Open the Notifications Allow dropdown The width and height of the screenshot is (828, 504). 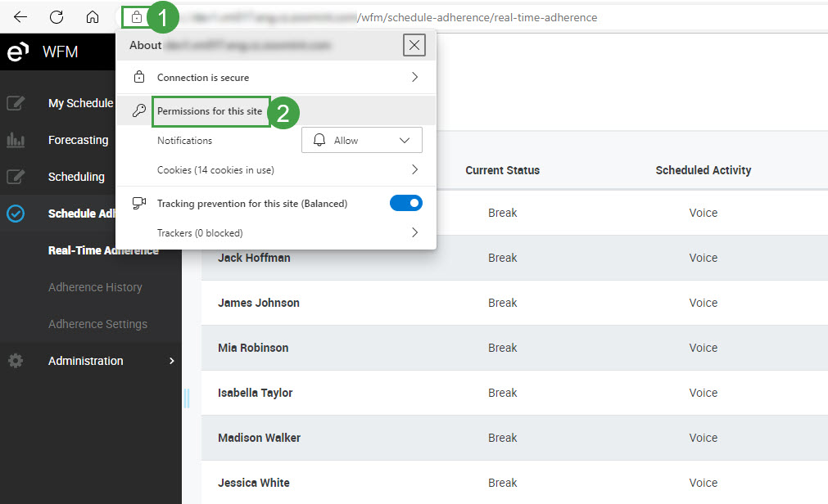[362, 141]
